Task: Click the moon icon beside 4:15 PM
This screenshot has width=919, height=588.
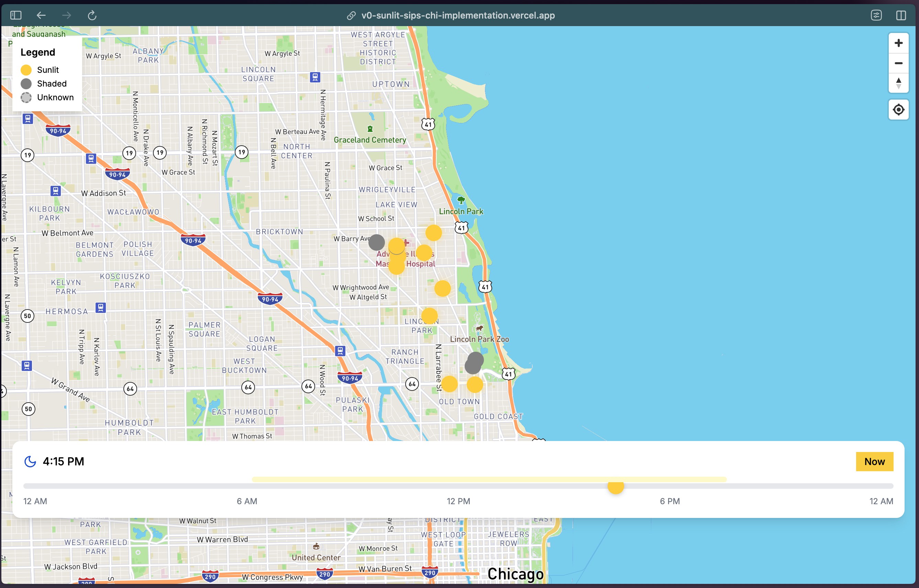Action: click(30, 462)
